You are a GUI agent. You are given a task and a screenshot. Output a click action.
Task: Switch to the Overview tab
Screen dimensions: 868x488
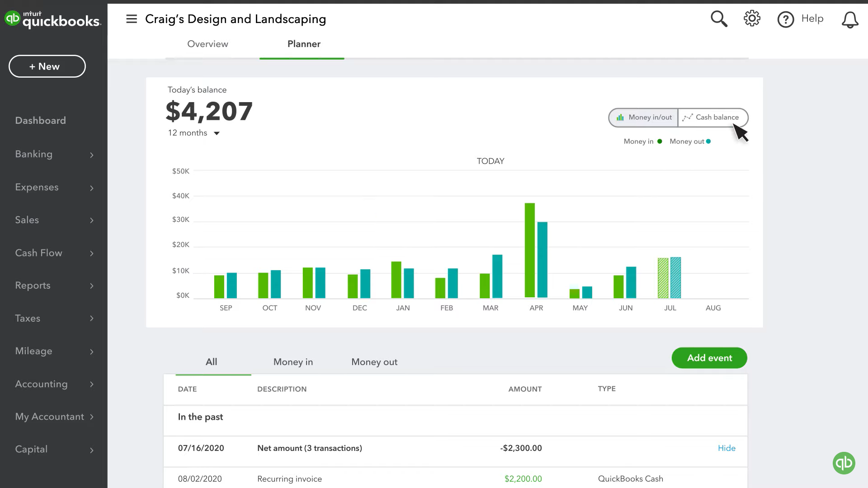(x=208, y=44)
